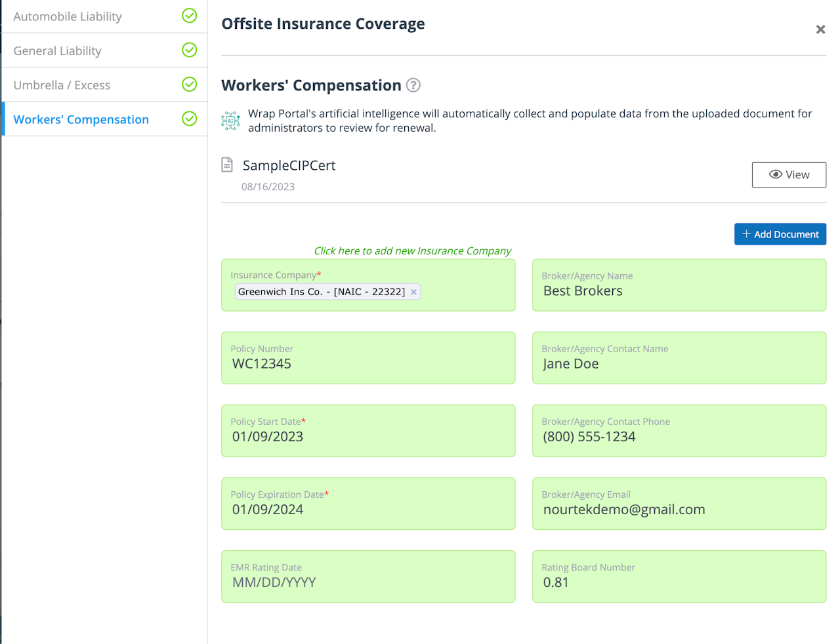The width and height of the screenshot is (840, 644).
Task: Click the AI auto-populate icon
Action: point(230,121)
